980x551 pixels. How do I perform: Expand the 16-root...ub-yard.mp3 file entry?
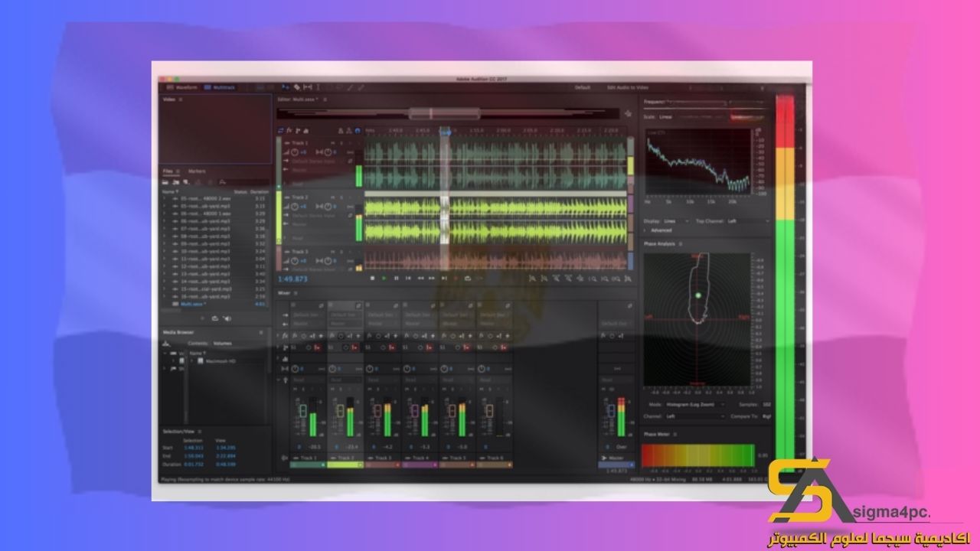coord(165,296)
